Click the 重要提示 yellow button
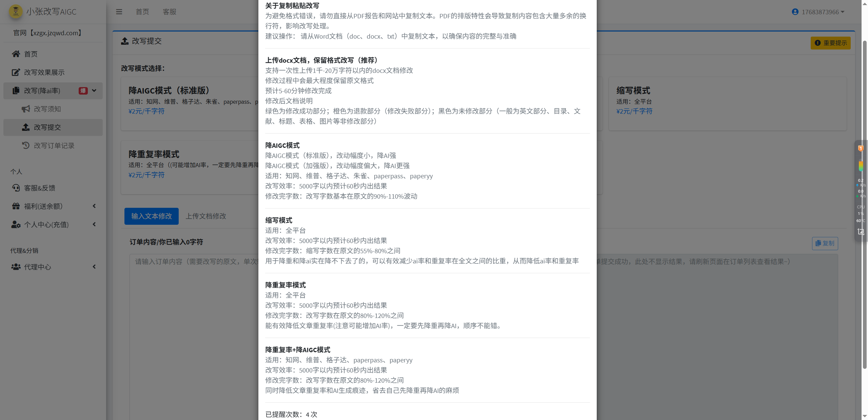 pos(830,43)
